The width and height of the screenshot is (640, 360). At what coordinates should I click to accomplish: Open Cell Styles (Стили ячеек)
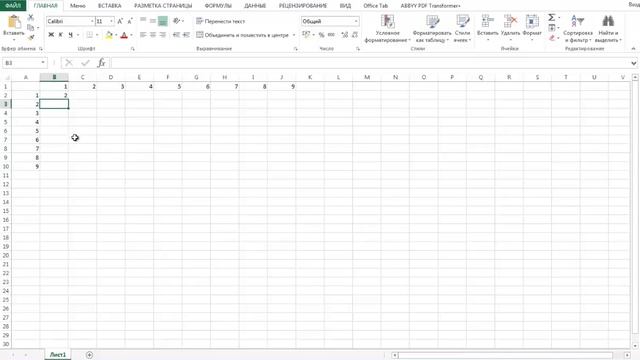[x=462, y=28]
